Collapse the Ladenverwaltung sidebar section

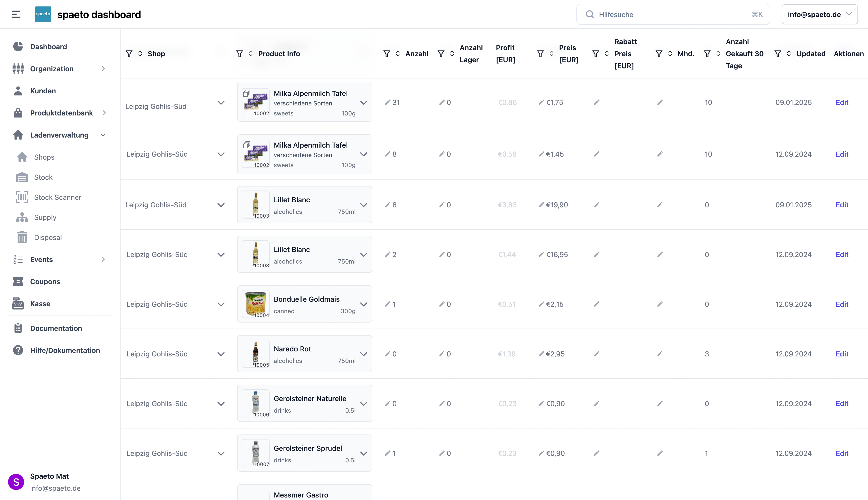(x=103, y=135)
